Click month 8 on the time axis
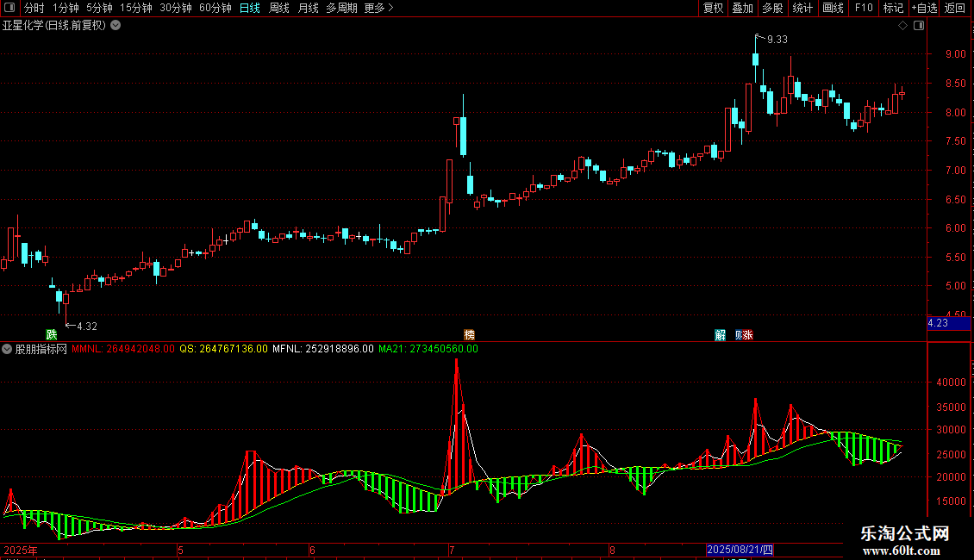The height and width of the screenshot is (560, 974). click(x=612, y=550)
